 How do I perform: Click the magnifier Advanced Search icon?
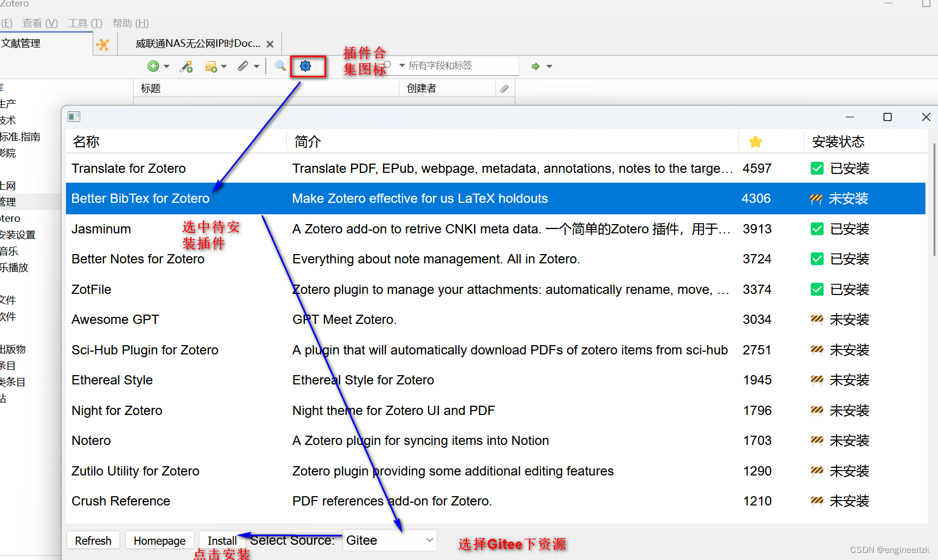coord(280,66)
